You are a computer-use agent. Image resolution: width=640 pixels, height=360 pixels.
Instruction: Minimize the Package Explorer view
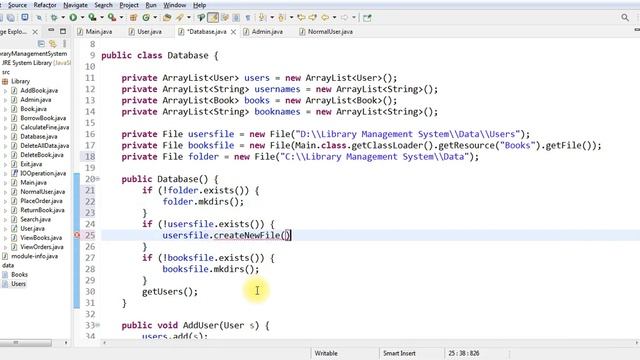[51, 31]
